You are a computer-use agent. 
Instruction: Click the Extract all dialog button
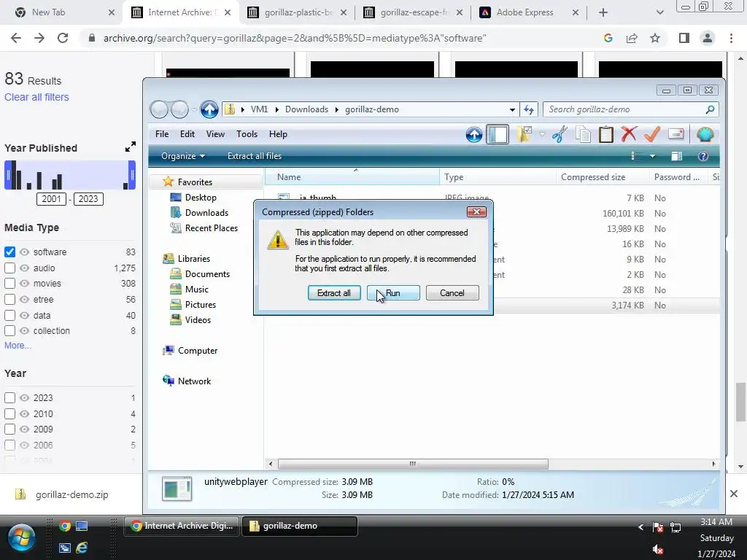334,293
